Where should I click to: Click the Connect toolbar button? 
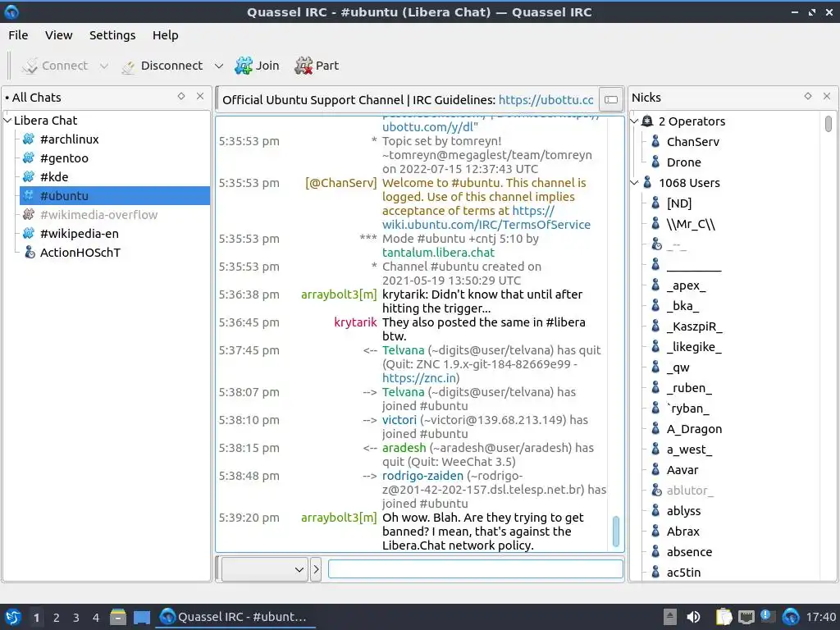tap(54, 66)
